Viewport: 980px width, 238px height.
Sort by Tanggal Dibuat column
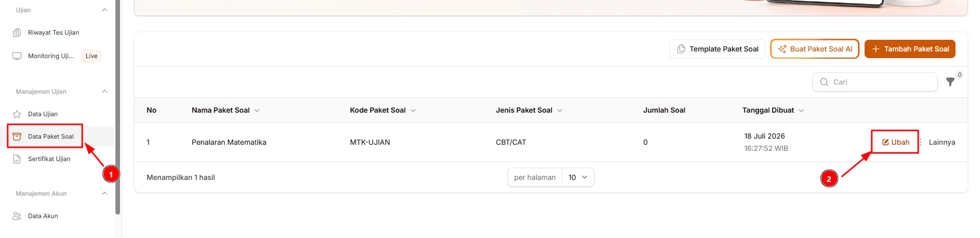[x=773, y=110]
